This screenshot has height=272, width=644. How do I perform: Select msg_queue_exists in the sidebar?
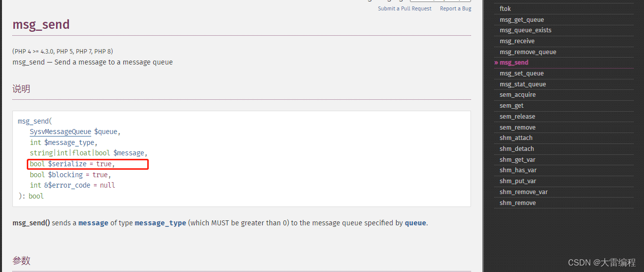coord(525,30)
